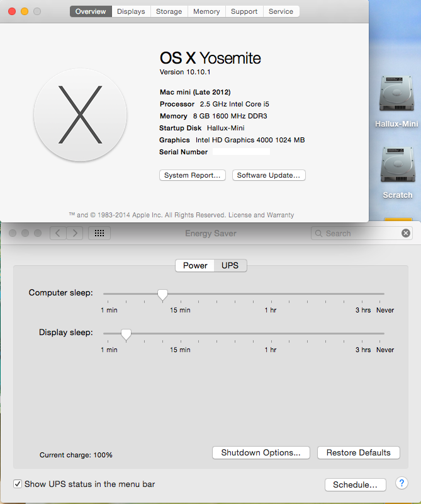Switch to the Overview tab

click(91, 11)
